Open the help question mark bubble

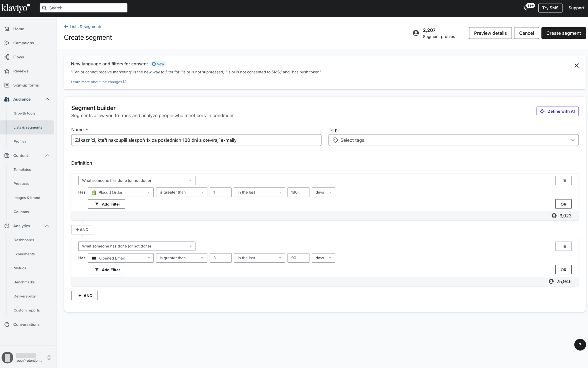pos(580,345)
